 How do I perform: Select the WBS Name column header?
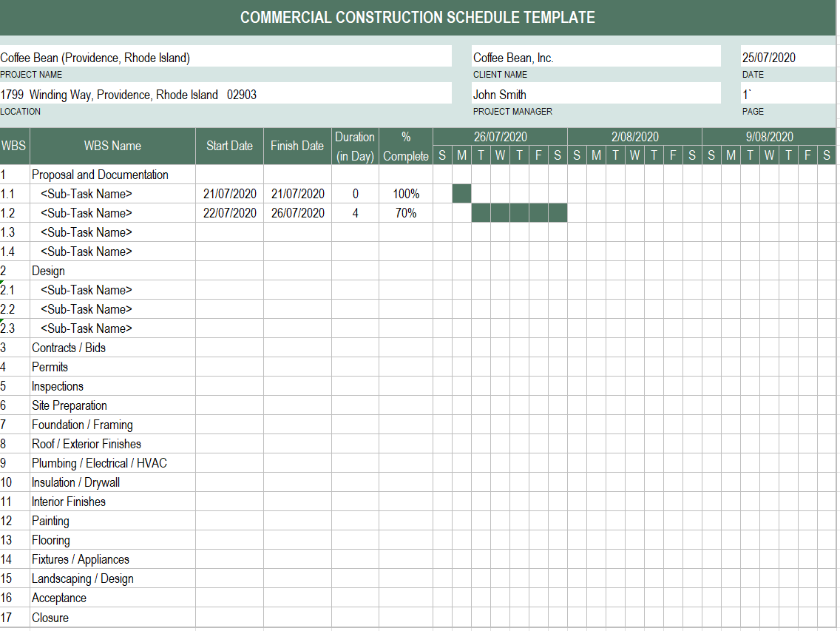112,146
